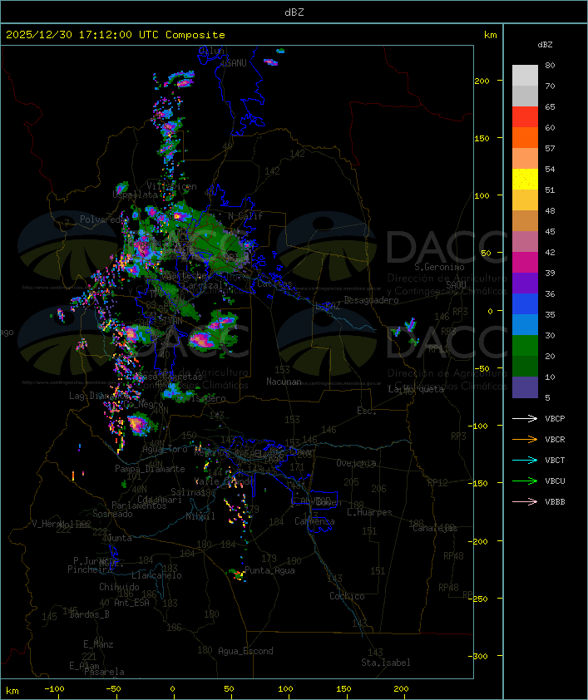Click the Agua_Escond map label
588x700 pixels.
coord(245,651)
